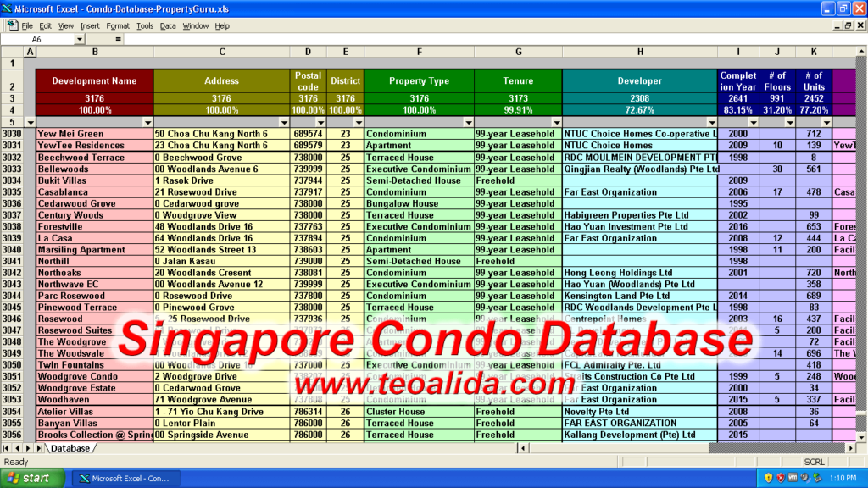Click the Excel icon on the title bar
This screenshot has width=868, height=488.
(8, 8)
